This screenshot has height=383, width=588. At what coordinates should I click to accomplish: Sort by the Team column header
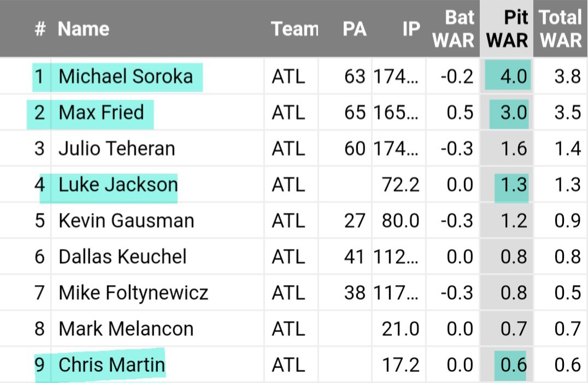(x=295, y=29)
